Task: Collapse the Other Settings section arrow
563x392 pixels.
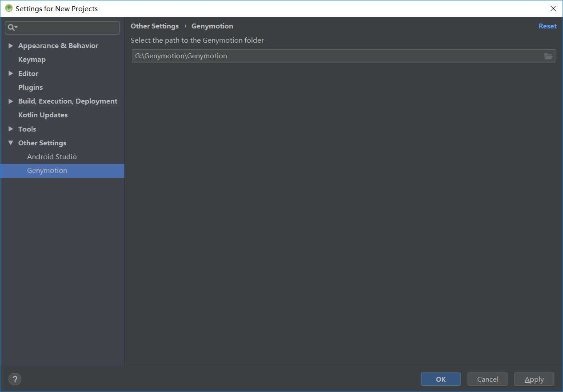Action: click(x=11, y=143)
